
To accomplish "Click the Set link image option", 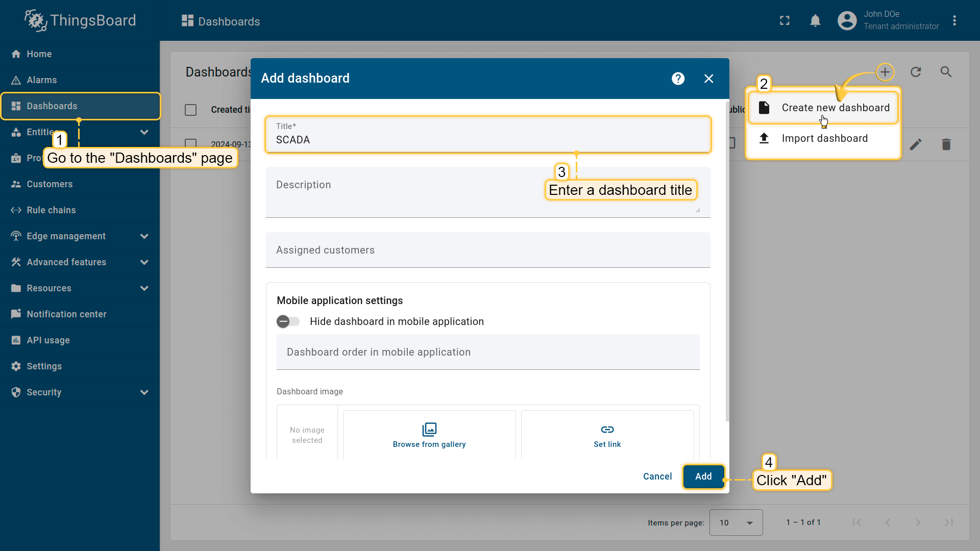I will pyautogui.click(x=607, y=435).
